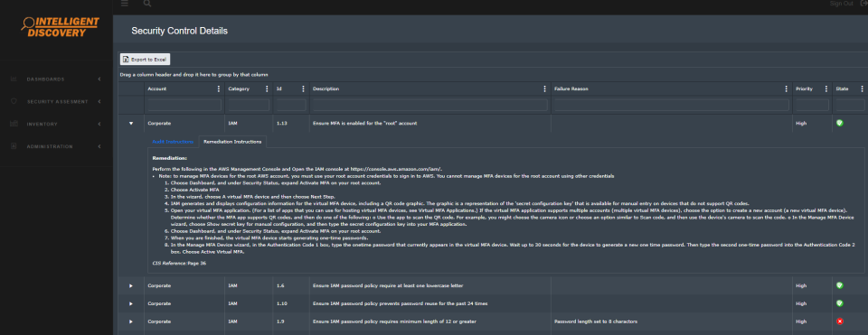Click the green pass state icon for control 1.6
Screen dimensions: 868x335
click(x=840, y=285)
